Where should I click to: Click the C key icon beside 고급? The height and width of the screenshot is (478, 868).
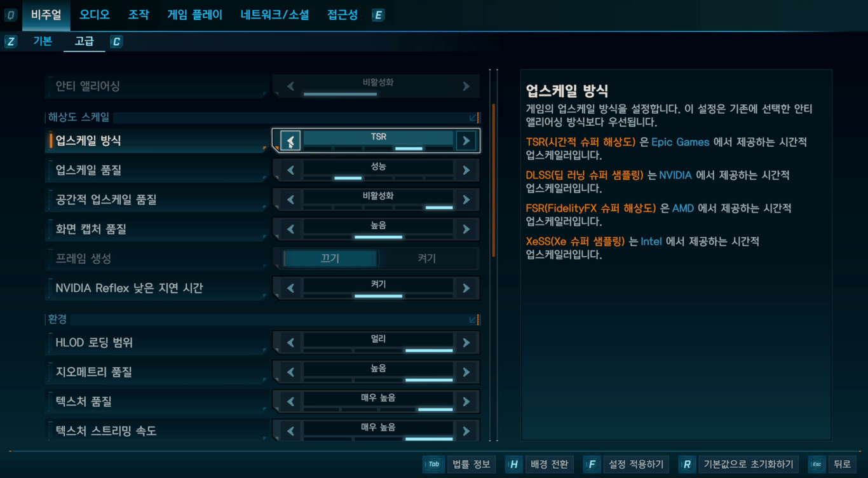pyautogui.click(x=116, y=42)
